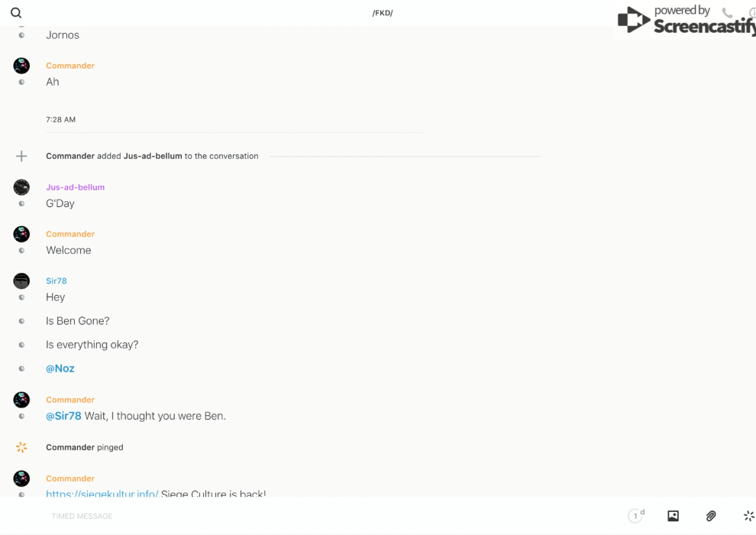Click the orange ping icon beside "Commander pinged"
The image size is (756, 535).
click(21, 447)
